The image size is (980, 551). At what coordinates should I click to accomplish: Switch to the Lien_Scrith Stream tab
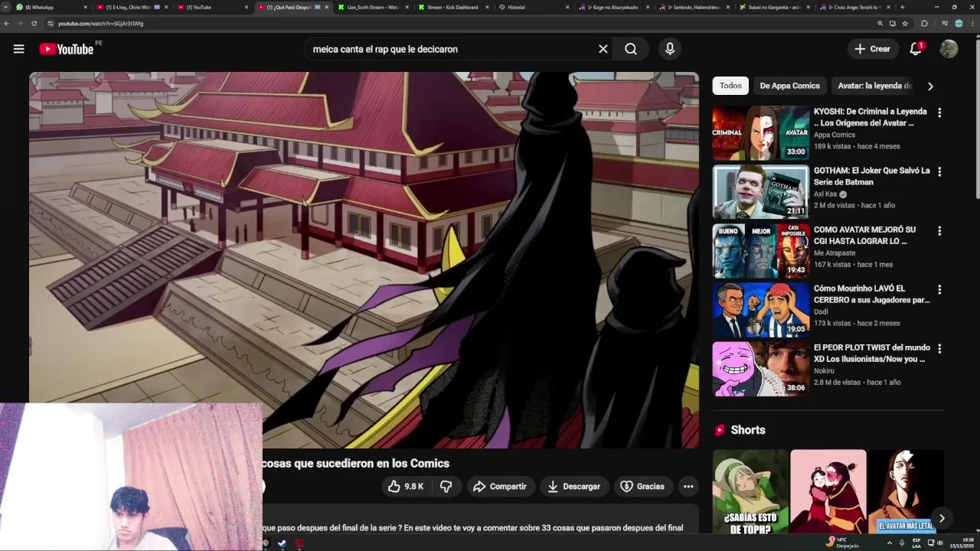click(372, 7)
